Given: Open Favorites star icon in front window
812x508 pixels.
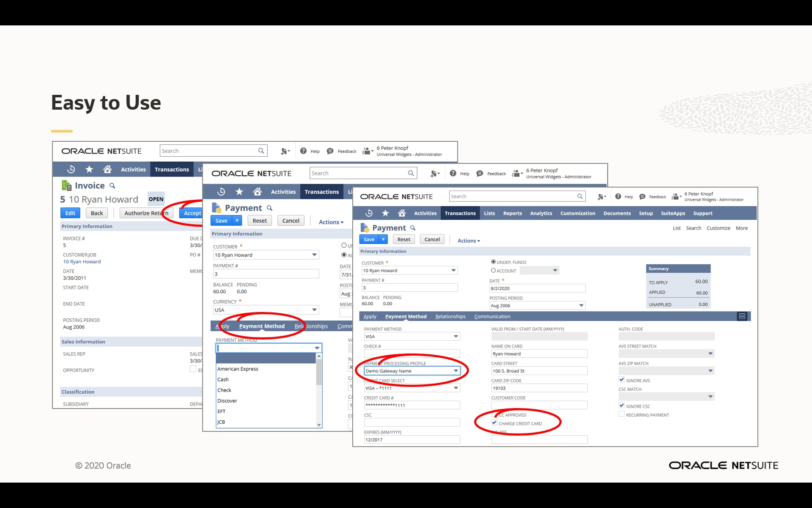Looking at the screenshot, I should 385,213.
